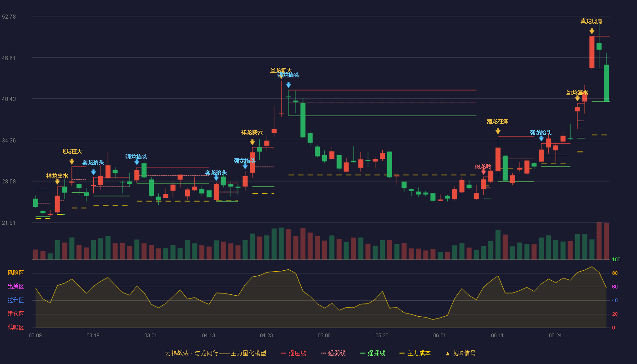Click the 出货区 zone label
Screen dimensions: 637x364
click(15, 287)
